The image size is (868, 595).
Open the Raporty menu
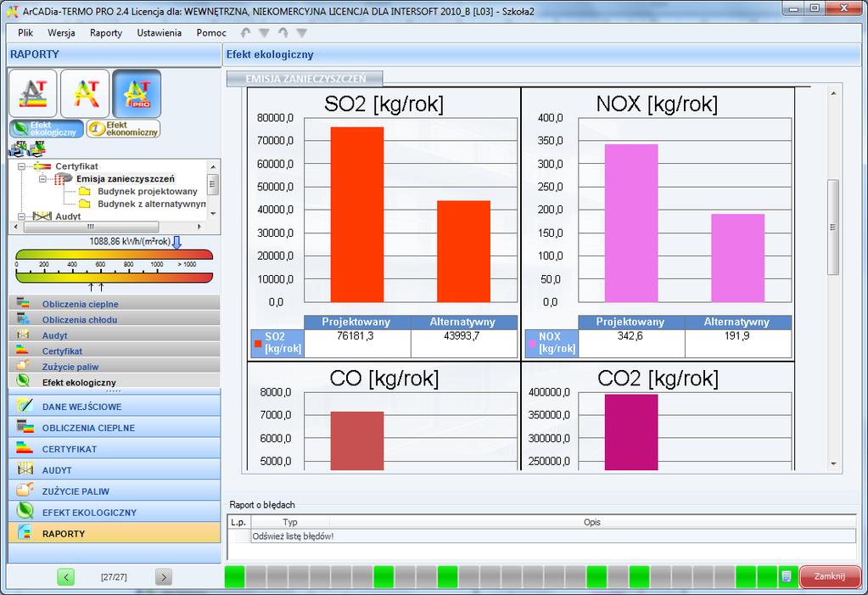point(106,33)
